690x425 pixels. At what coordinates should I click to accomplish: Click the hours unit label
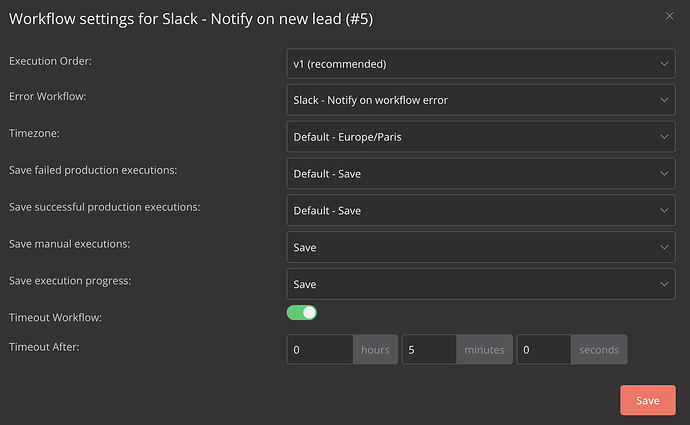tap(375, 350)
